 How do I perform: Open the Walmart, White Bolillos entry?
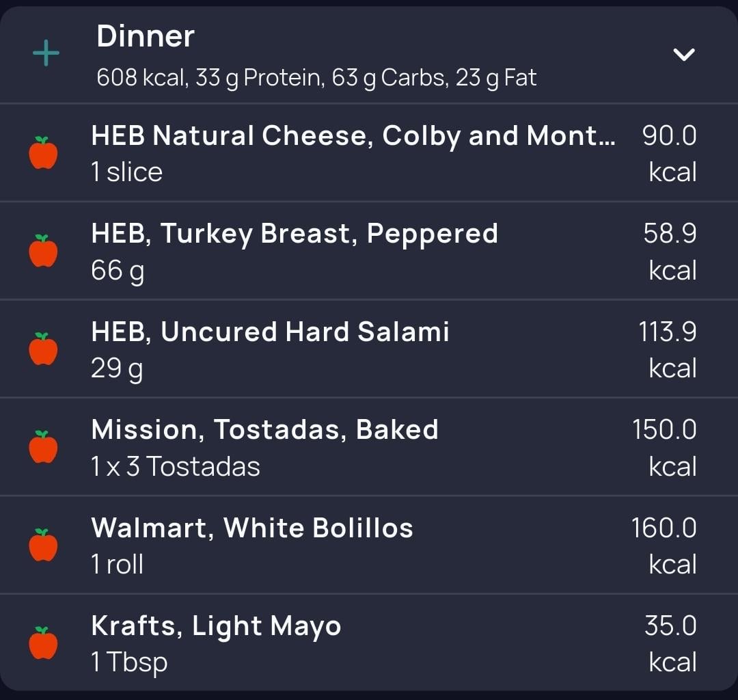[369, 545]
